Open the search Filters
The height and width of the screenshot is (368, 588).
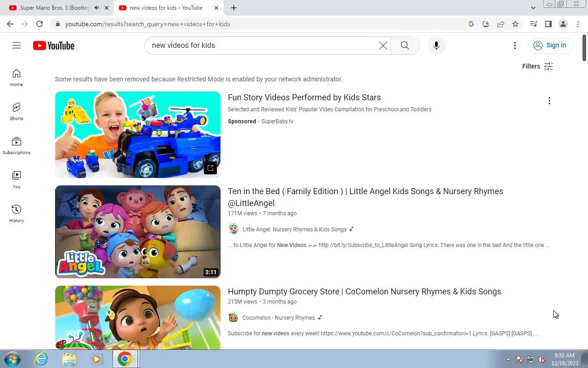coord(537,66)
